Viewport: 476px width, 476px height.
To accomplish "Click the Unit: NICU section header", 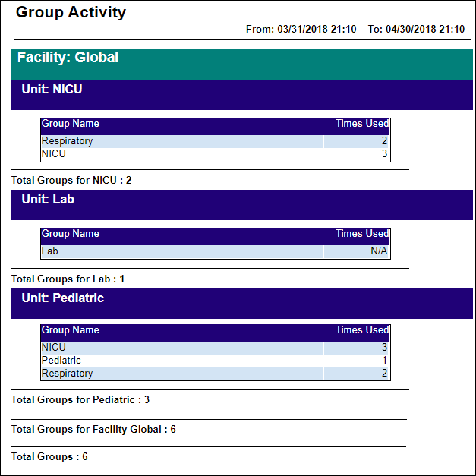I will [x=241, y=95].
